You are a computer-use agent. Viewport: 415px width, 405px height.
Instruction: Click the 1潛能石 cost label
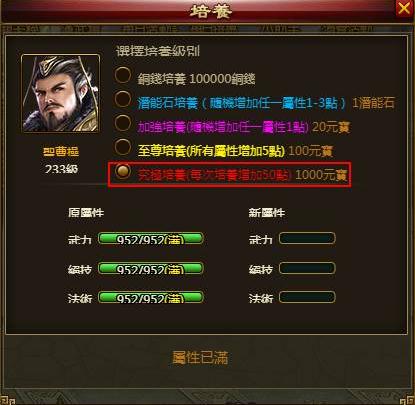(373, 103)
